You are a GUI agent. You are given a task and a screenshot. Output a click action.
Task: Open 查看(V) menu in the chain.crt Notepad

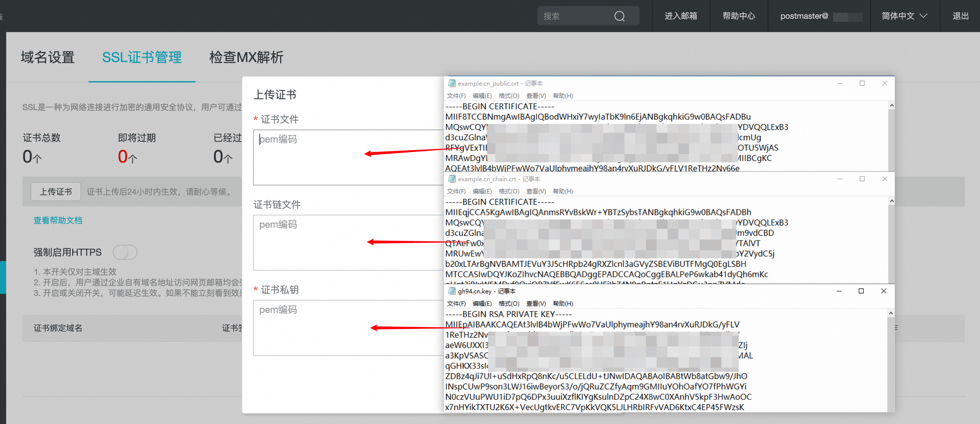click(536, 191)
